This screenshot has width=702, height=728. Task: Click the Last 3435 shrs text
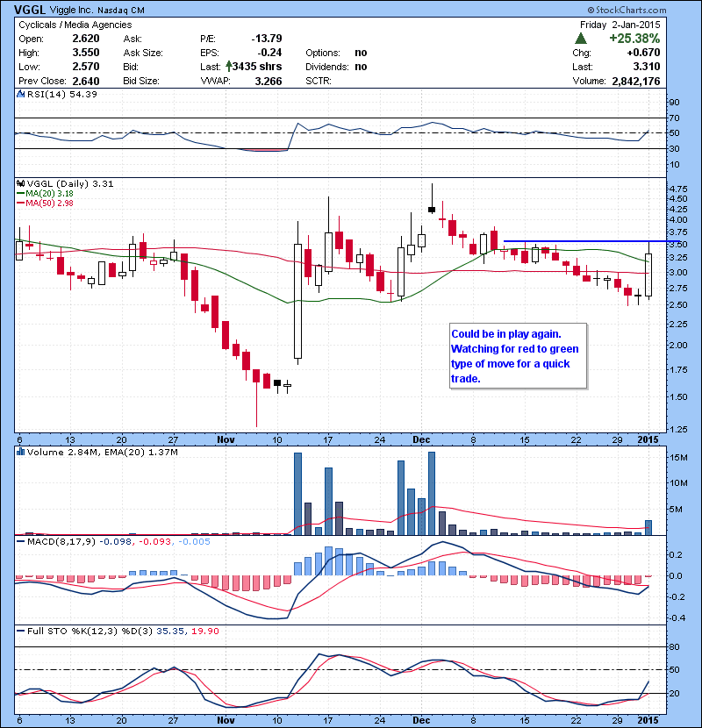(x=257, y=67)
